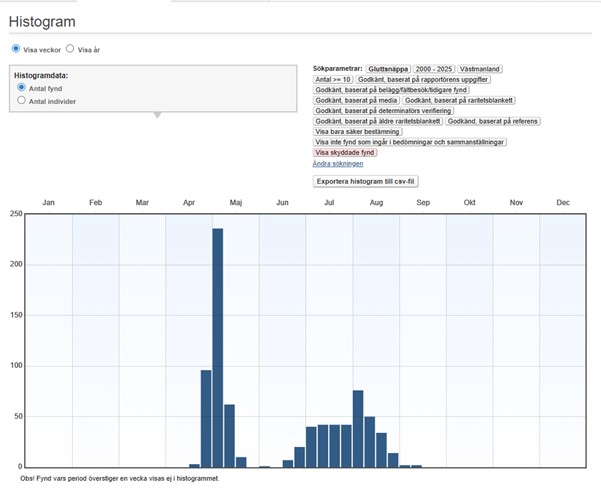Click the 'Jul' month label above chart
This screenshot has width=601, height=490.
click(329, 203)
